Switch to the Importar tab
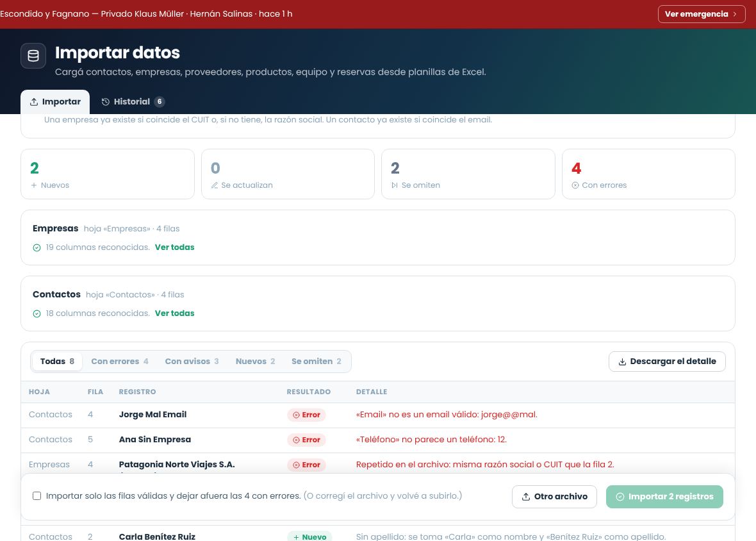The width and height of the screenshot is (756, 541). [55, 102]
